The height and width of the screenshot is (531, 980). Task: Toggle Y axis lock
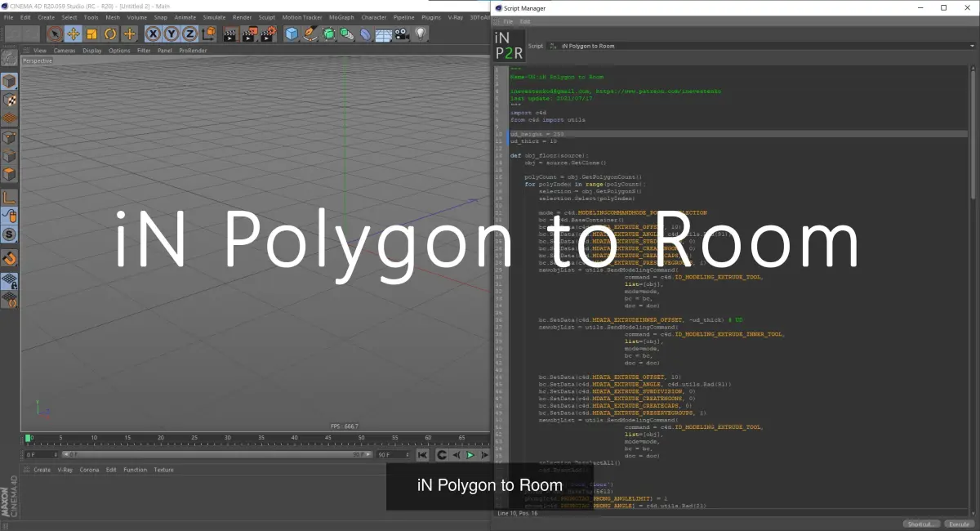pyautogui.click(x=171, y=33)
